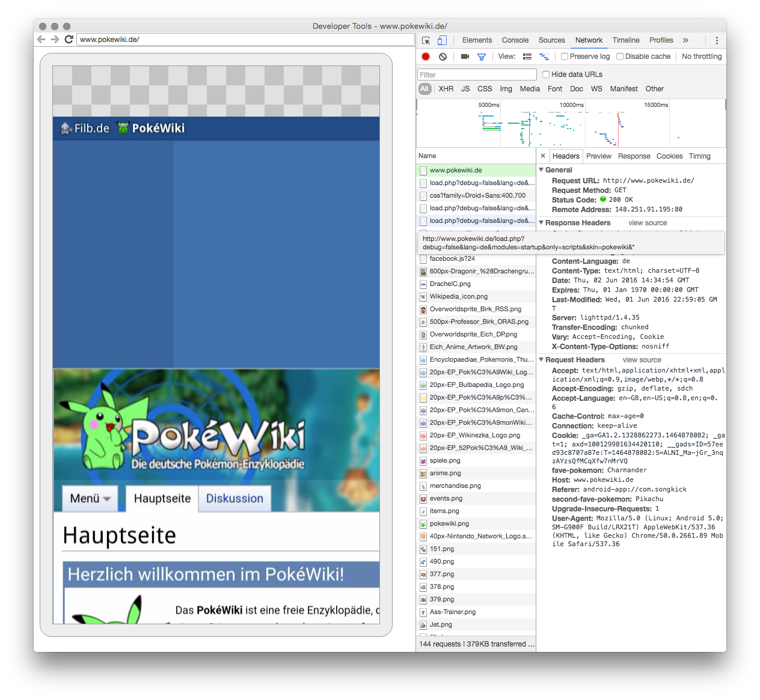760x700 pixels.
Task: Enable the Disable cache checkbox
Action: pos(620,56)
